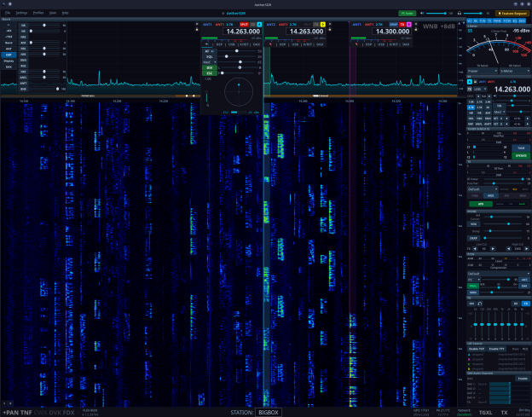Select DSP in left panadapter menu
Viewport: 532px width, 417px height.
pyautogui.click(x=9, y=55)
